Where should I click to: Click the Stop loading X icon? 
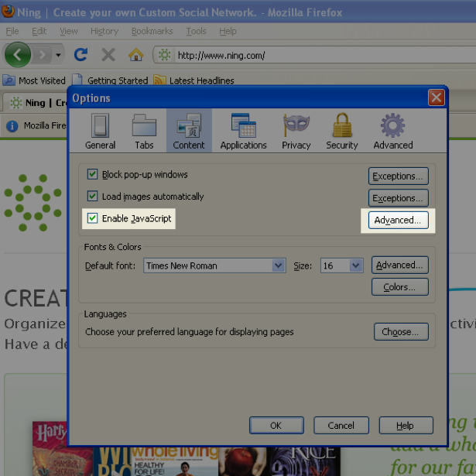108,55
